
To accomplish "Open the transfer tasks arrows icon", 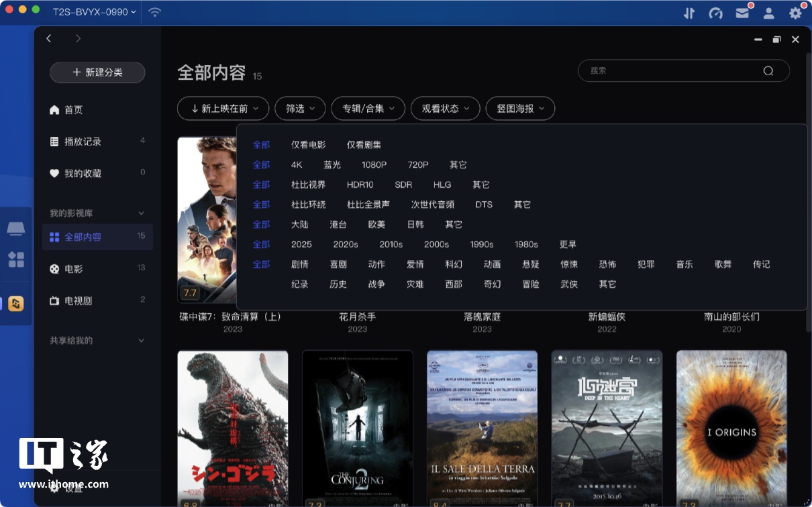I will [x=689, y=13].
